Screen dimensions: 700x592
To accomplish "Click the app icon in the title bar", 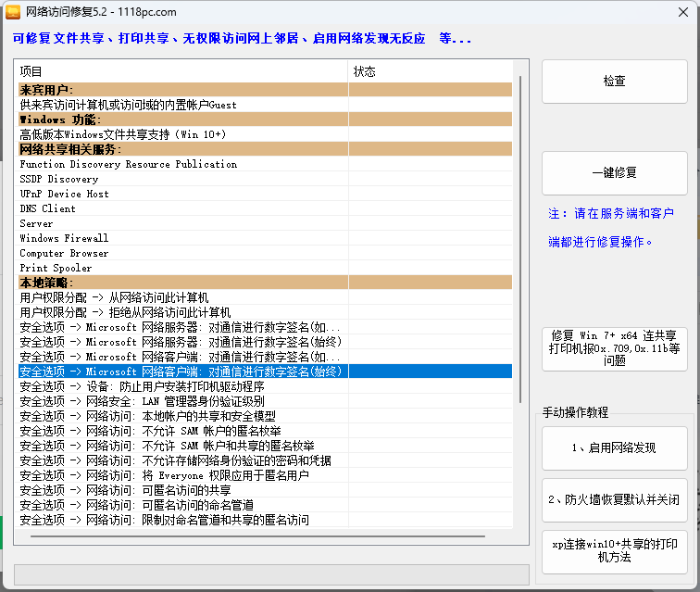I will [x=13, y=12].
